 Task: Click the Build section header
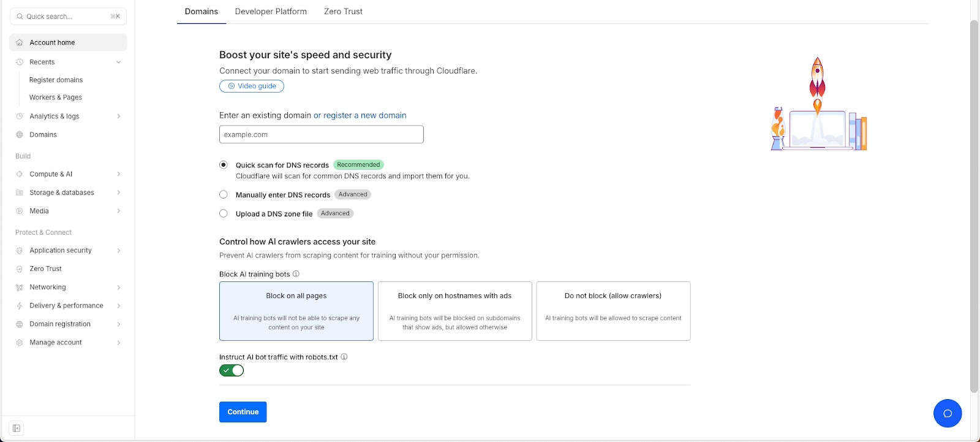[x=23, y=156]
